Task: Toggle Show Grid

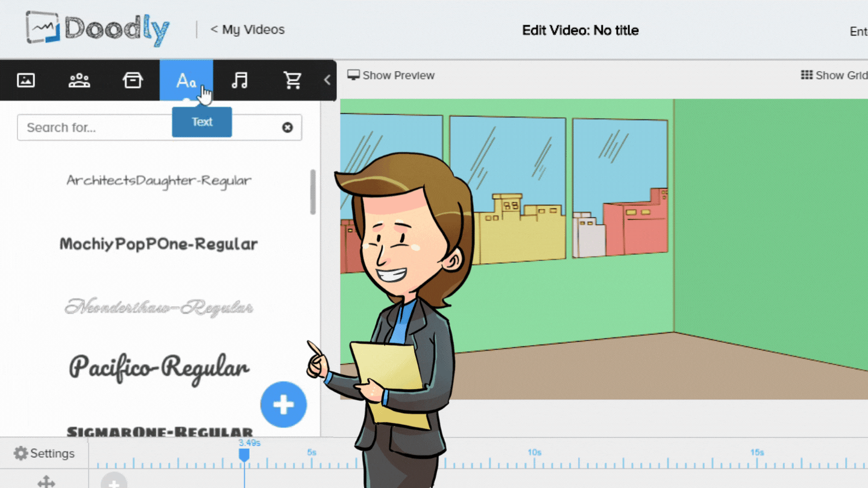Action: [834, 75]
